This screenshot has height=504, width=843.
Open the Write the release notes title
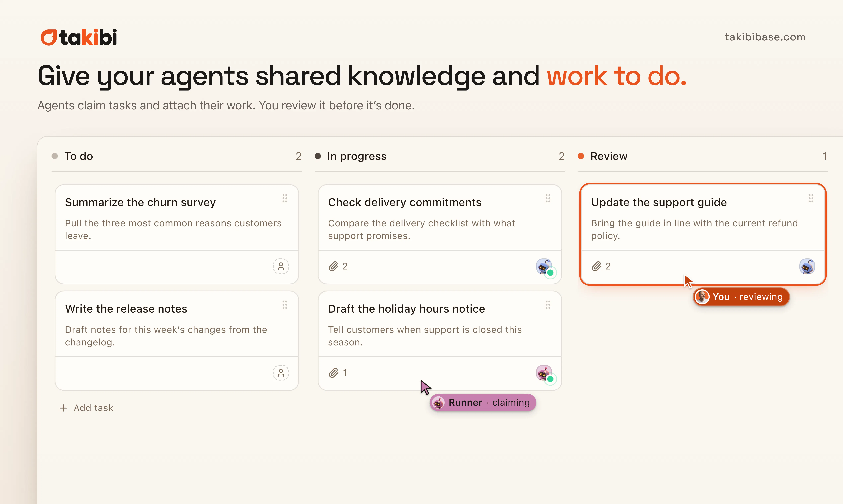coord(126,308)
